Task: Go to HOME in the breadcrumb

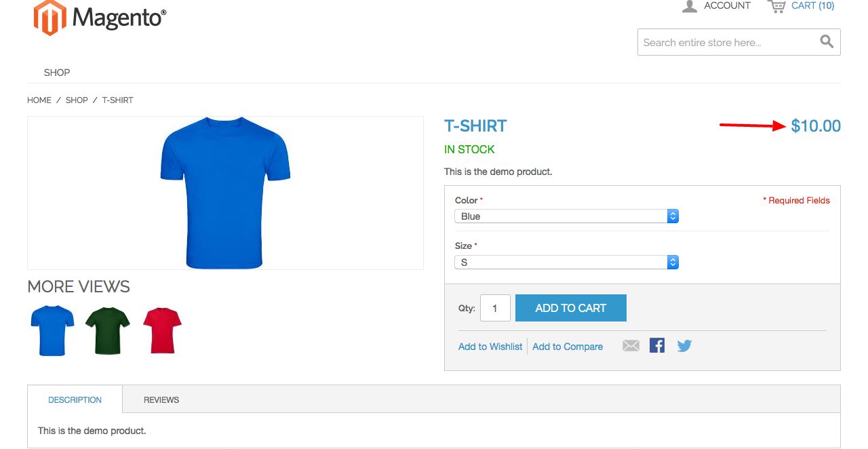Action: point(39,100)
